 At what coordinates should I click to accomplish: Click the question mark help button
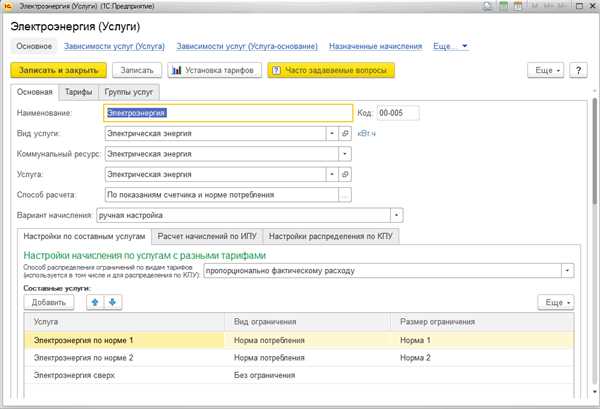[x=578, y=70]
